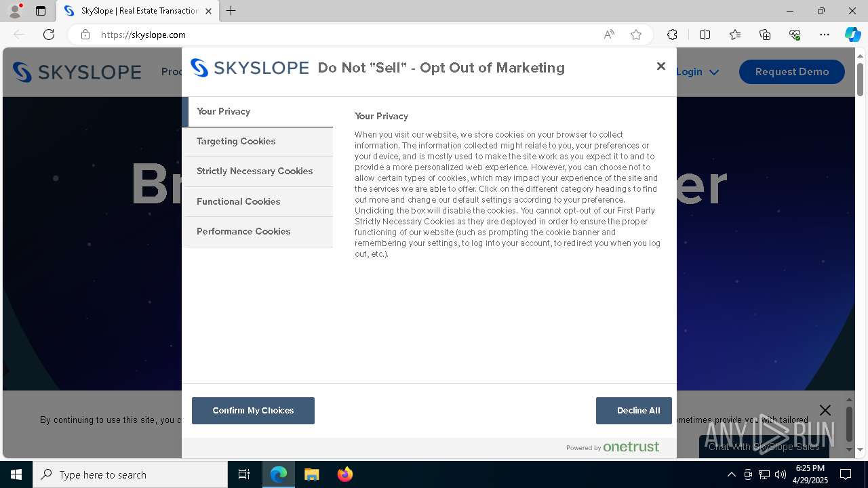The height and width of the screenshot is (488, 868).
Task: Click the Request Demo button
Action: (x=792, y=72)
